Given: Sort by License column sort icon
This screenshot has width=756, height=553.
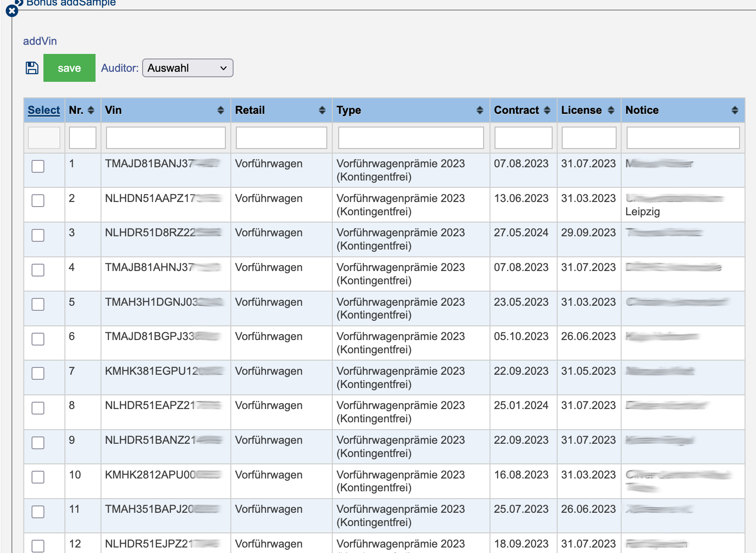Looking at the screenshot, I should coord(611,110).
